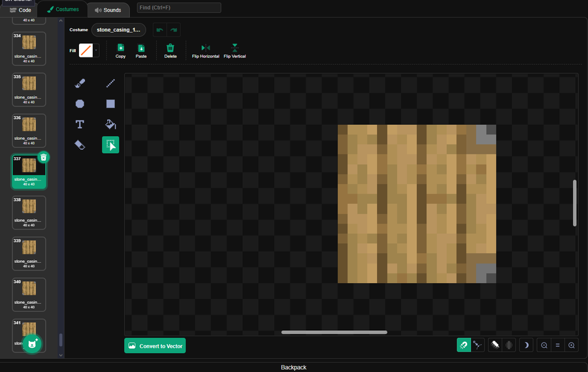Click the canvas horizontal scrollbar
Screen dimensions: 588x372
tap(334, 332)
